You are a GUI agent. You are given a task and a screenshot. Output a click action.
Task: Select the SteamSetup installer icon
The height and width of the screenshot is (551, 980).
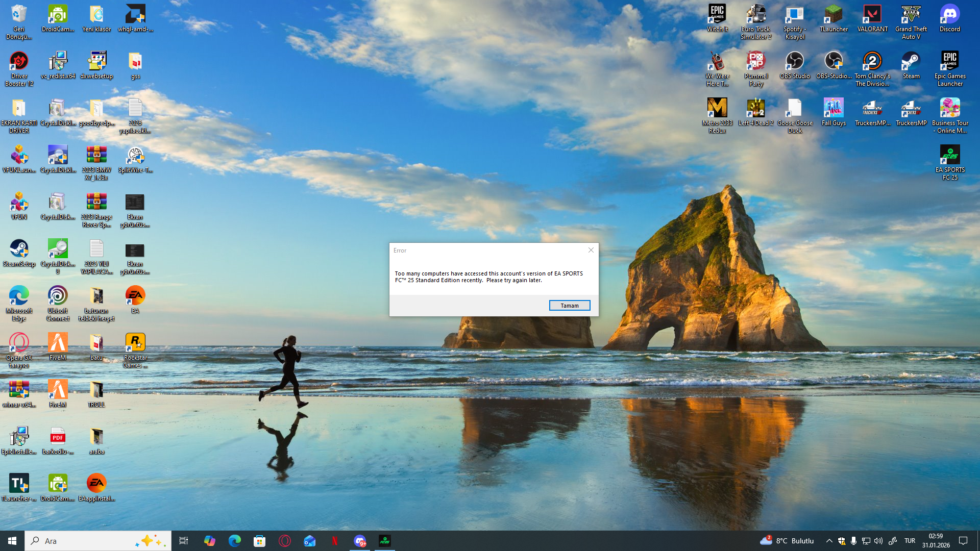coord(19,253)
